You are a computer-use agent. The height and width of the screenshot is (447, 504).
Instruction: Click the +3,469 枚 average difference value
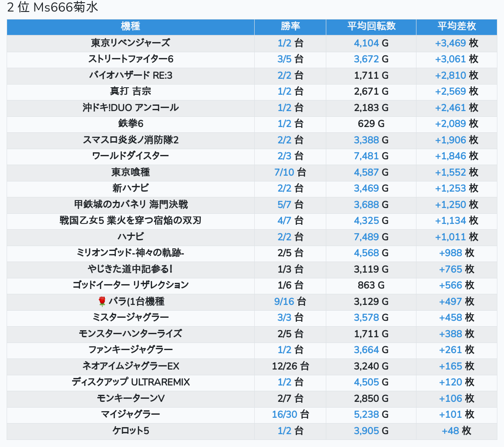tap(456, 43)
